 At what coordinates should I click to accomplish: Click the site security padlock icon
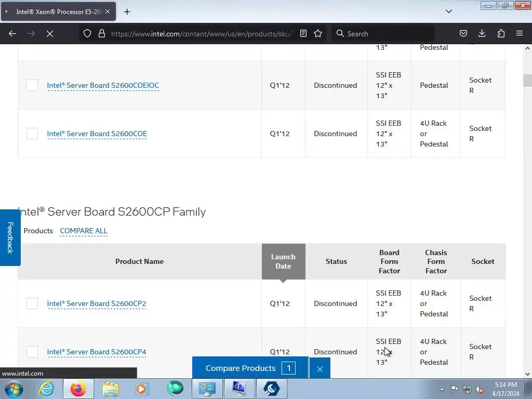(x=101, y=34)
